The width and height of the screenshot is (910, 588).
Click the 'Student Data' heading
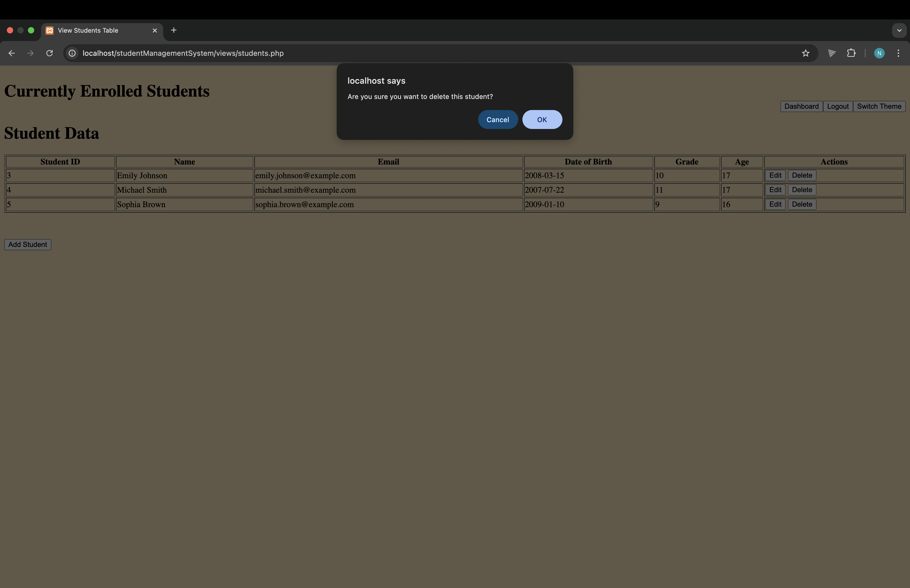(x=52, y=133)
